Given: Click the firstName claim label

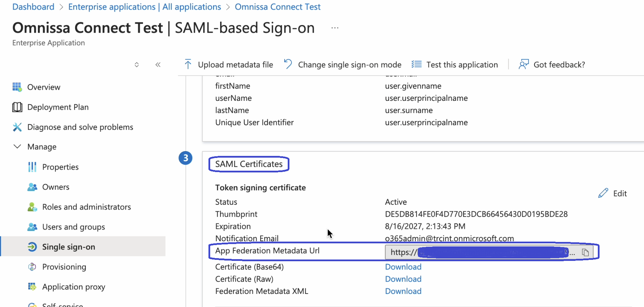Looking at the screenshot, I should coord(233,86).
